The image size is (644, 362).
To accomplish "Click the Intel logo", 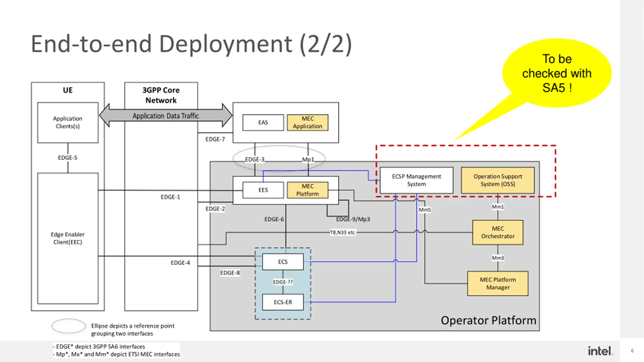I will 600,351.
